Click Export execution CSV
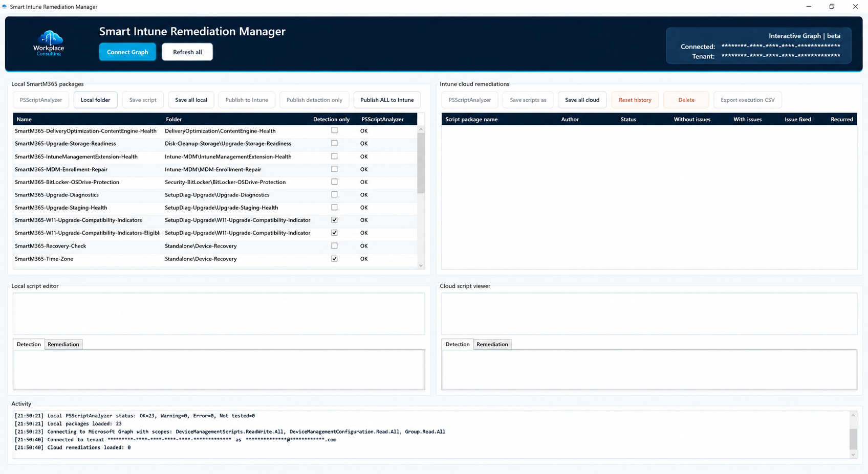Image resolution: width=868 pixels, height=474 pixels. click(x=748, y=100)
